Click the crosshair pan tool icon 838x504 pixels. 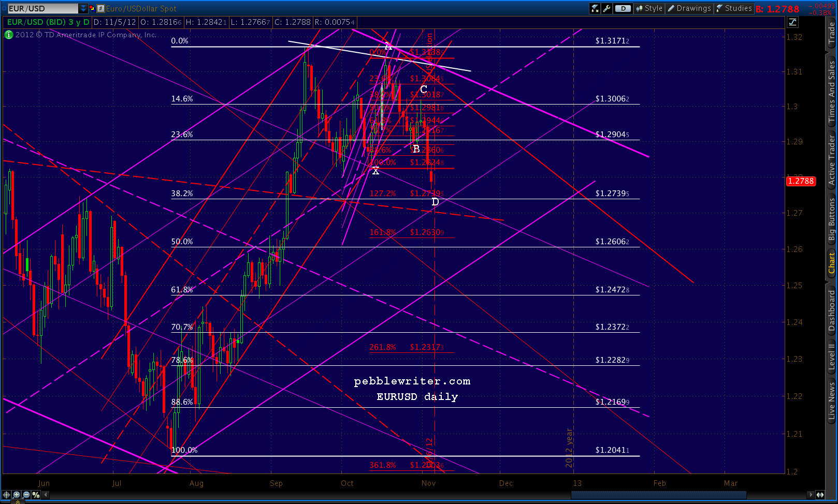7,495
